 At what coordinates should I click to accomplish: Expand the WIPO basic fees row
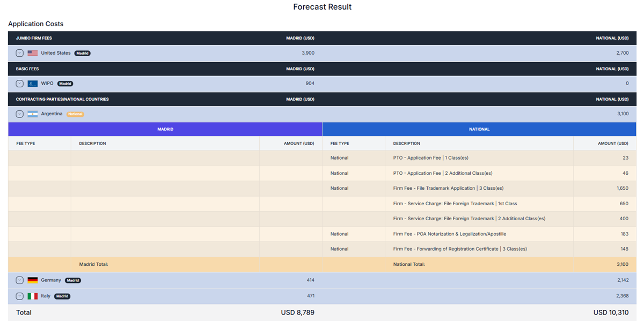pos(19,84)
